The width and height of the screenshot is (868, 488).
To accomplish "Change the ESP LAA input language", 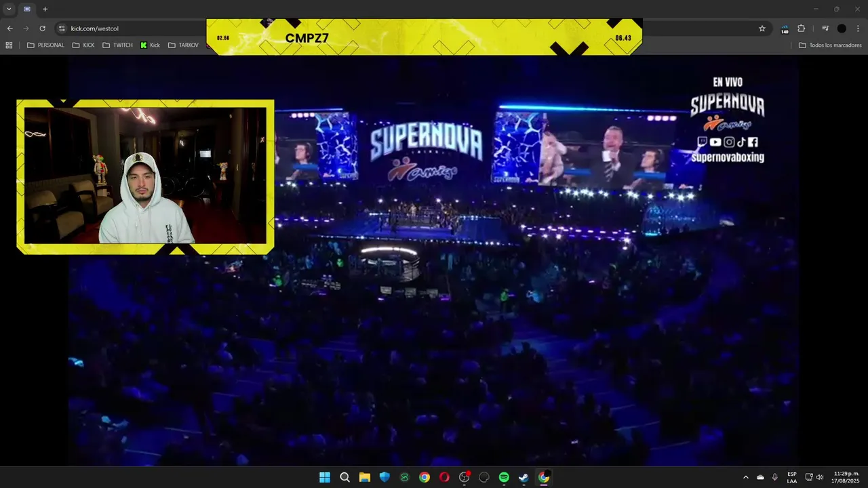I will (792, 477).
